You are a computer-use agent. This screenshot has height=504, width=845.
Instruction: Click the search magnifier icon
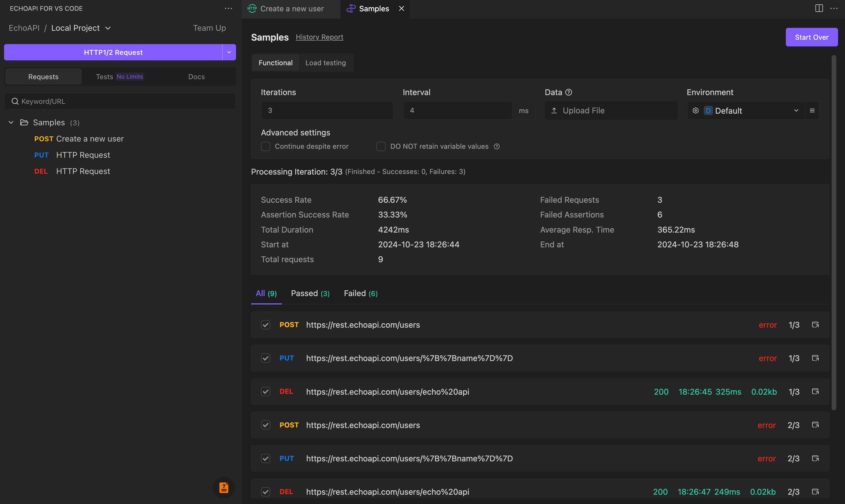point(15,101)
